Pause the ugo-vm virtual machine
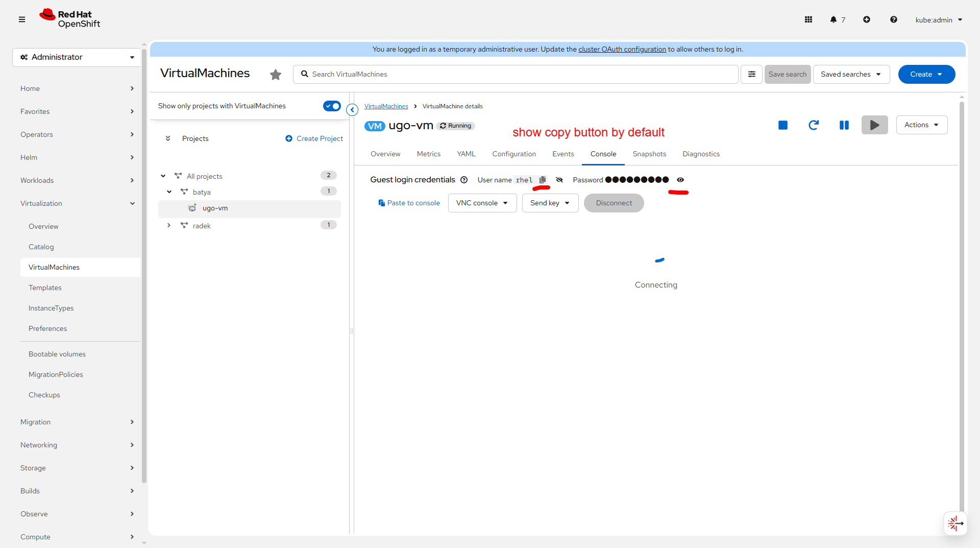 pos(844,125)
